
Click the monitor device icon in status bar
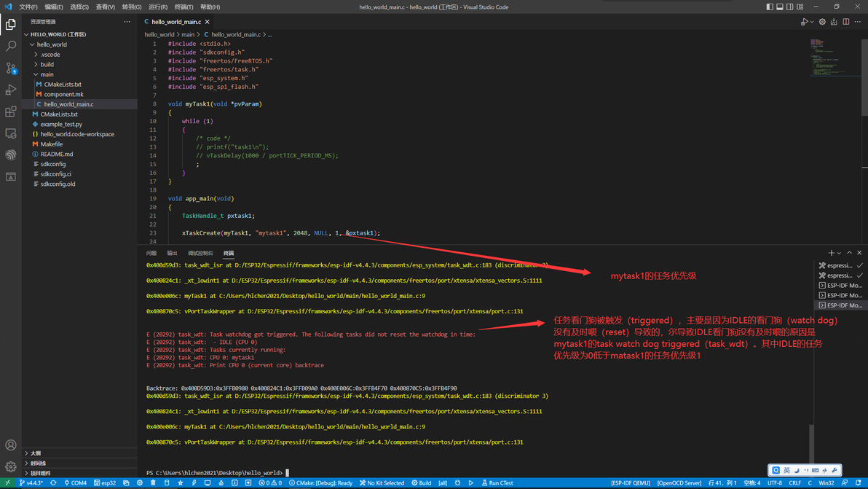[208, 483]
